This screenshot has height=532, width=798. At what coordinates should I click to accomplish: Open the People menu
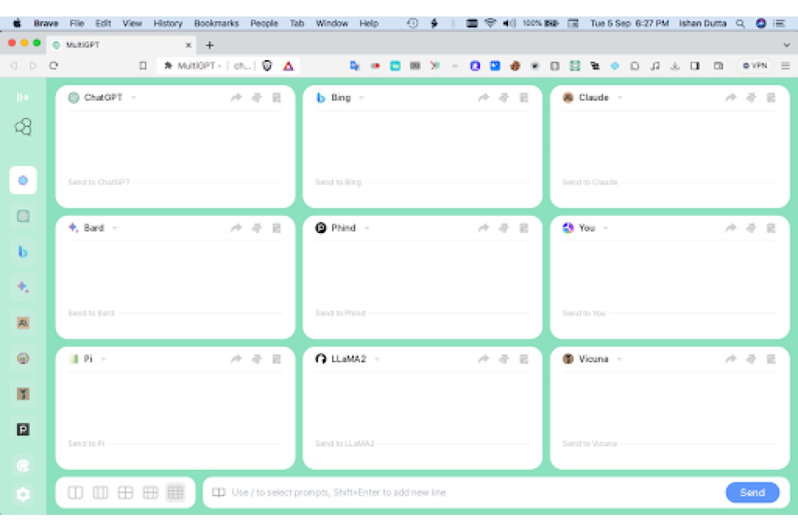[x=264, y=23]
